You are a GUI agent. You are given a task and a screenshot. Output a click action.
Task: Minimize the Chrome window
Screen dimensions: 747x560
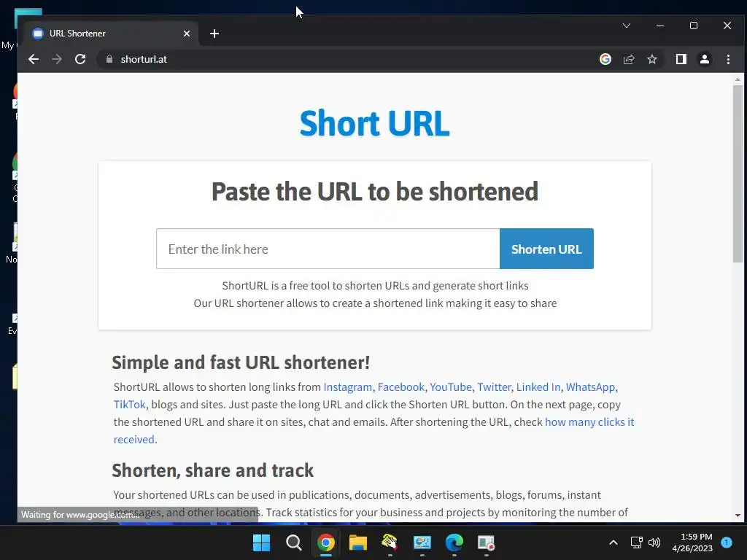[659, 26]
